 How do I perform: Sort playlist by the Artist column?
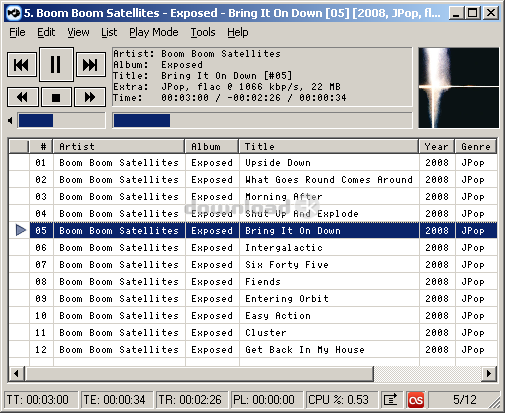click(119, 147)
